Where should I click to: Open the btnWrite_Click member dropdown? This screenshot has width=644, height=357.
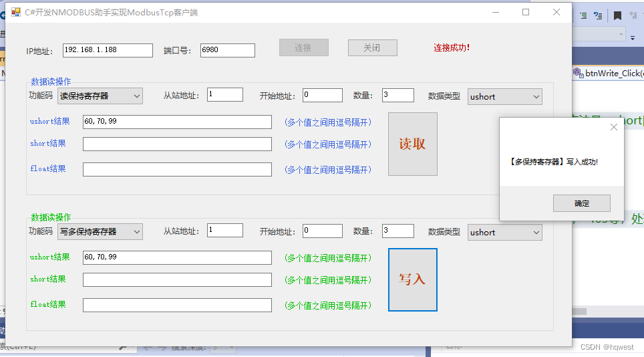609,73
